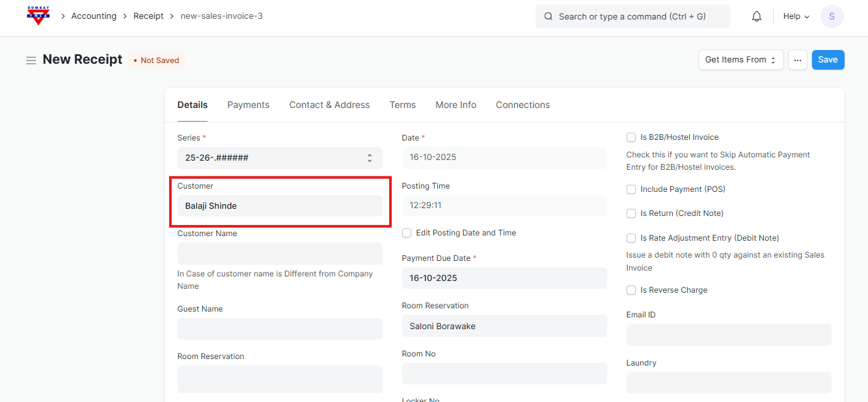Tick Is Return (Credit Note) checkbox
Screen dimensions: 868x402
tap(631, 213)
